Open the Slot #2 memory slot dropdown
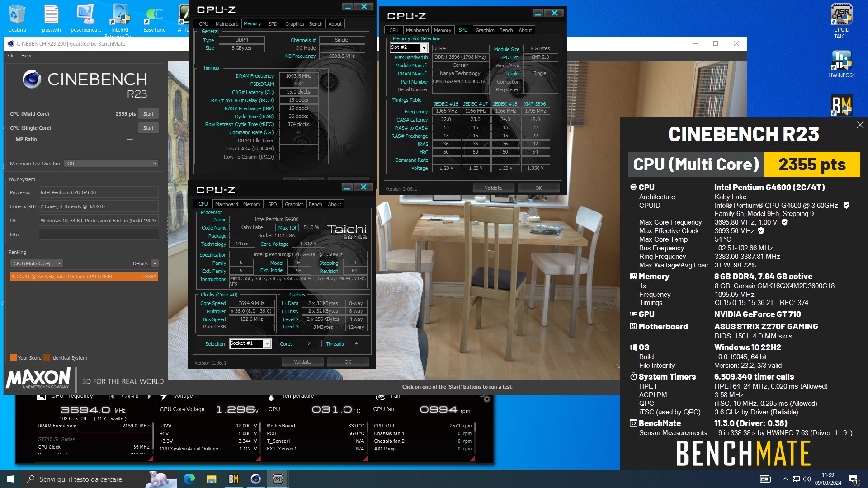 pos(424,48)
